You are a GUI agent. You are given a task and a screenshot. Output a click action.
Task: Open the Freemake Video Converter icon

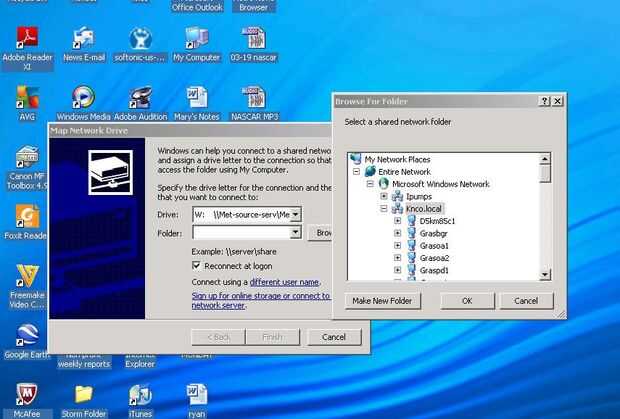click(x=27, y=276)
